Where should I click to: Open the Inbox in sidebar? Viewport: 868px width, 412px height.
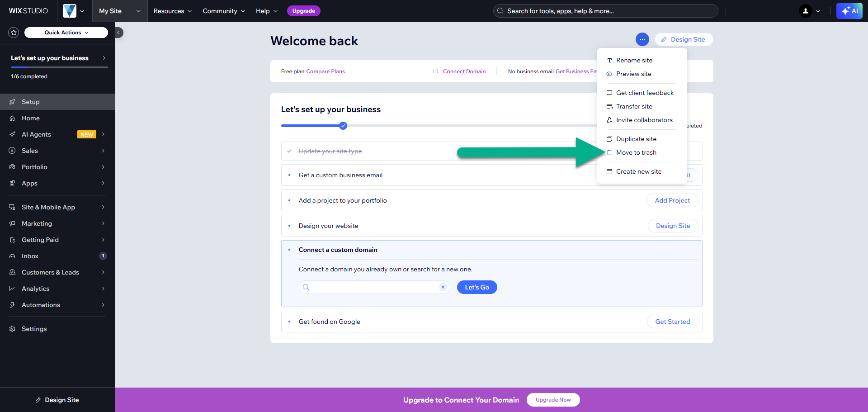click(x=57, y=256)
